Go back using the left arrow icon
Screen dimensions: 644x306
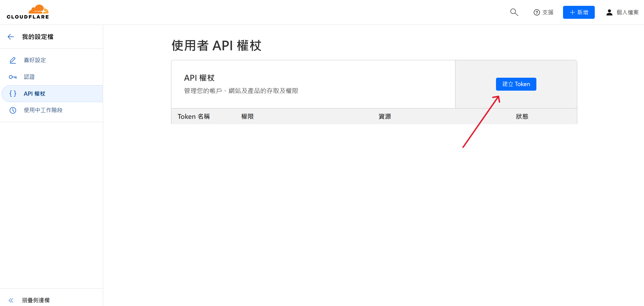[x=11, y=37]
